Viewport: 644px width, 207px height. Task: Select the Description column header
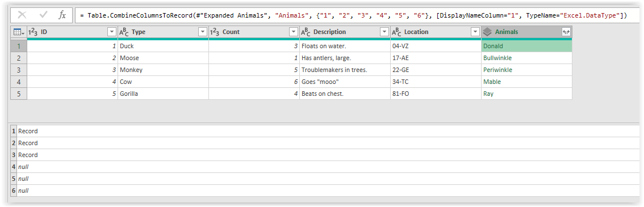tap(345, 32)
